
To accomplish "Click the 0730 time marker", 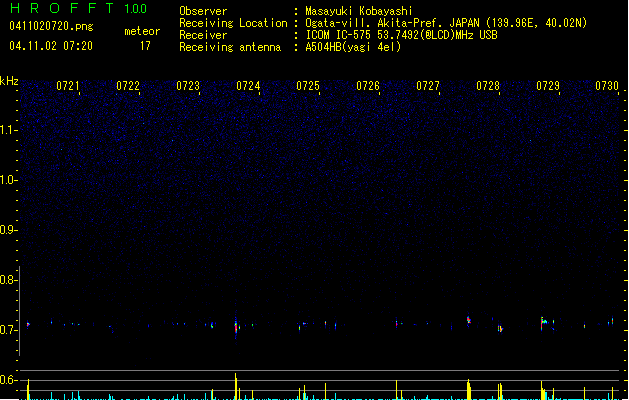I will click(x=607, y=86).
